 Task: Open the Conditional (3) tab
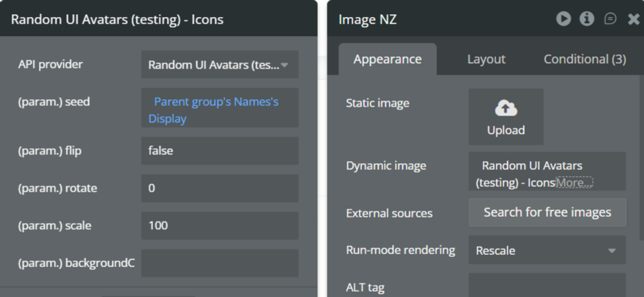pyautogui.click(x=584, y=59)
